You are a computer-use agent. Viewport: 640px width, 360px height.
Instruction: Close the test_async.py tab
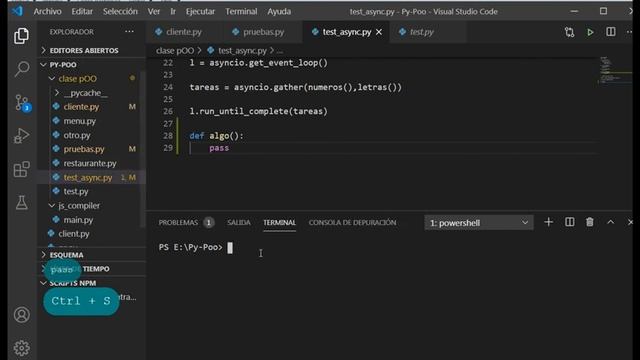click(379, 32)
